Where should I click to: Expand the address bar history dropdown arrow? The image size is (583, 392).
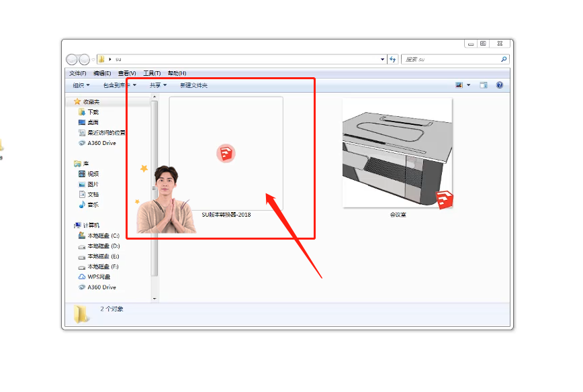coord(383,60)
